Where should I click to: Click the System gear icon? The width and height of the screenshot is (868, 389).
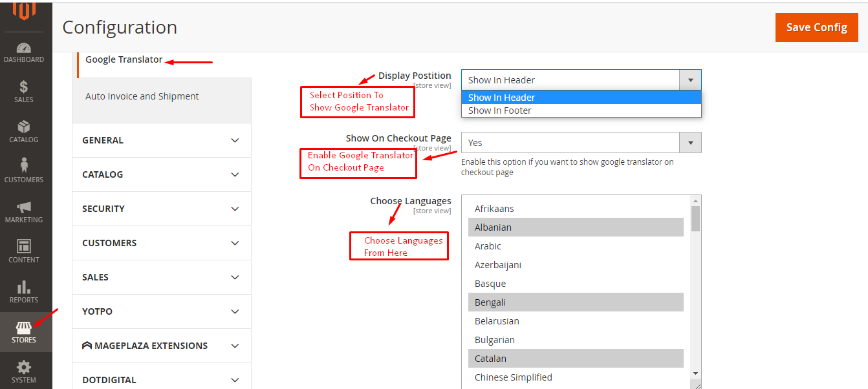coord(24,370)
